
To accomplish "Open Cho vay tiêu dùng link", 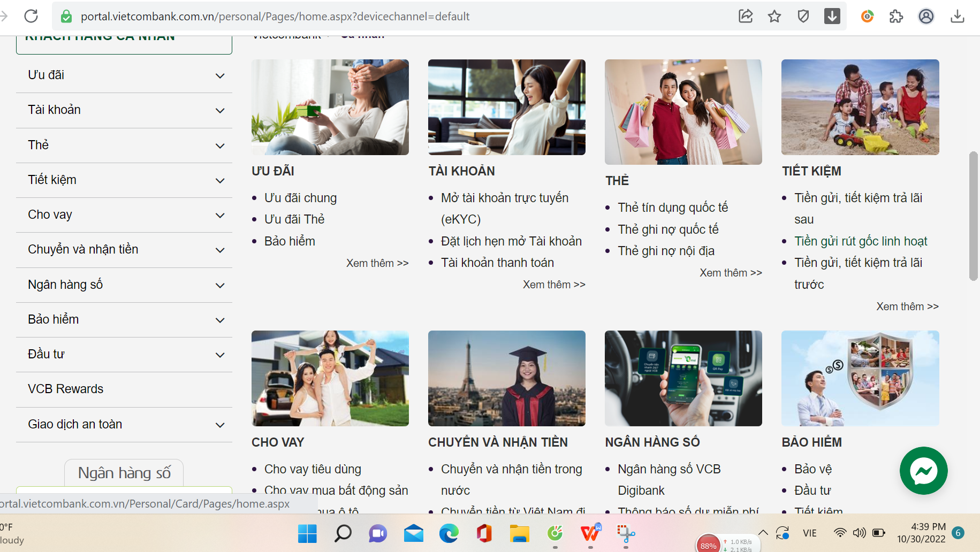I will pyautogui.click(x=313, y=469).
